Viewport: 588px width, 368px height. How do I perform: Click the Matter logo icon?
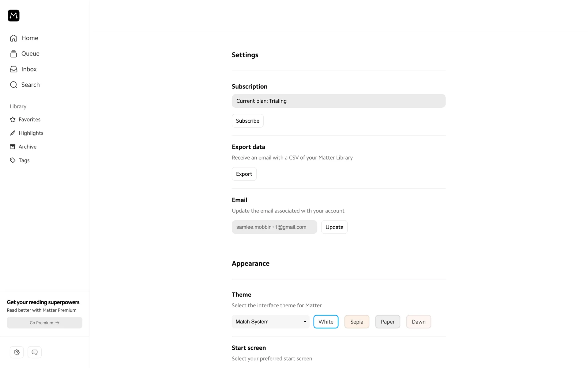tap(13, 15)
